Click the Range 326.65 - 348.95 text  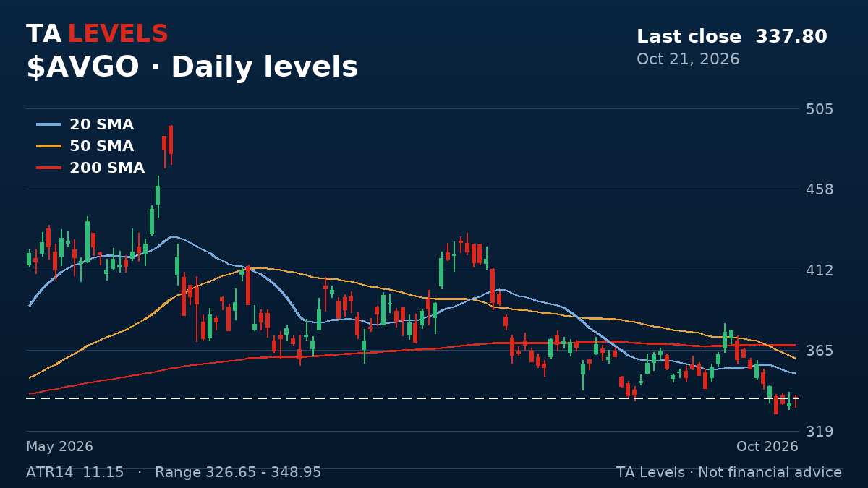pyautogui.click(x=238, y=473)
